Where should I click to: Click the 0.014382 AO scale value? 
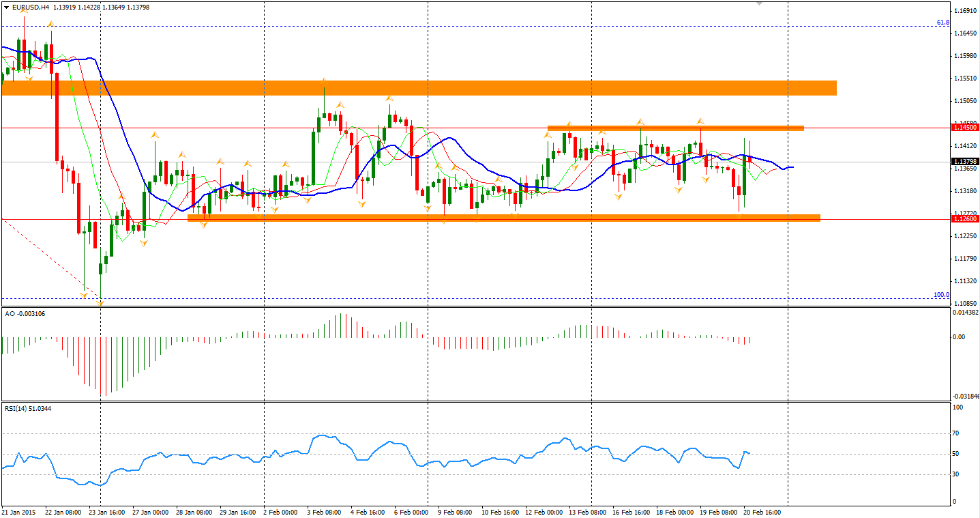click(966, 312)
